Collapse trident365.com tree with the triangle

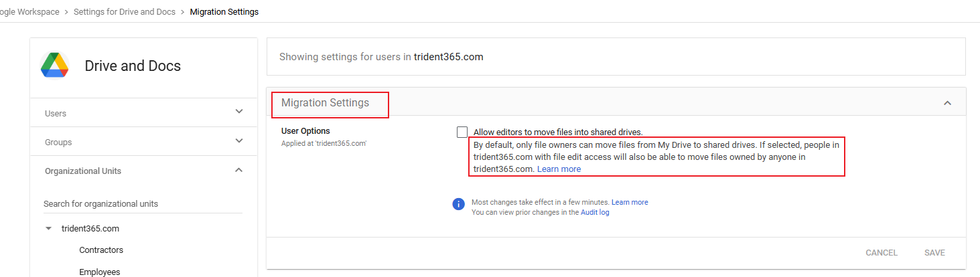pyautogui.click(x=48, y=229)
